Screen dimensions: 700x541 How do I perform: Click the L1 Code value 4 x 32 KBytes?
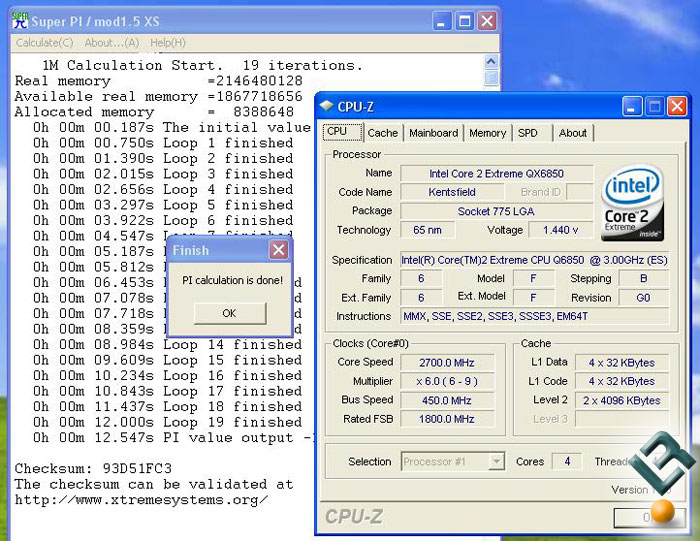(621, 381)
